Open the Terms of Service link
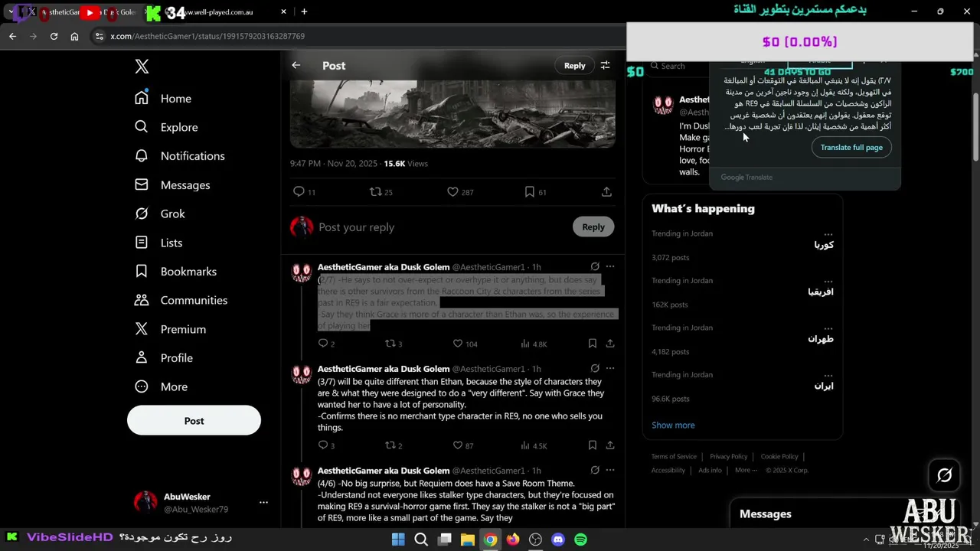The height and width of the screenshot is (551, 980). [x=674, y=456]
